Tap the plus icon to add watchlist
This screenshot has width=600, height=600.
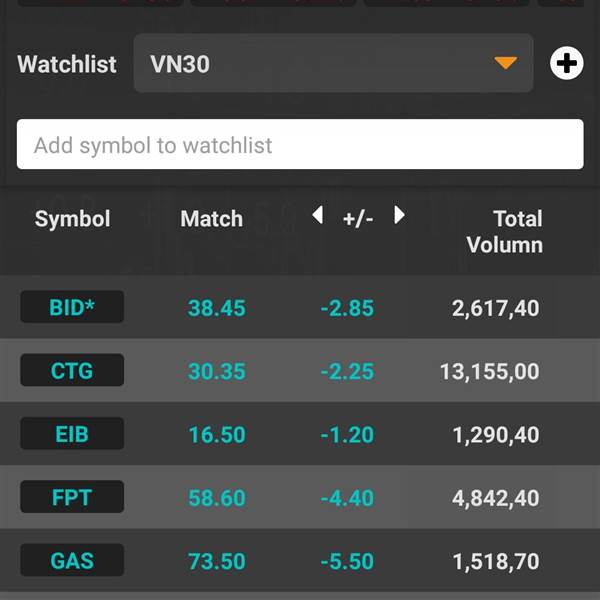coord(566,63)
